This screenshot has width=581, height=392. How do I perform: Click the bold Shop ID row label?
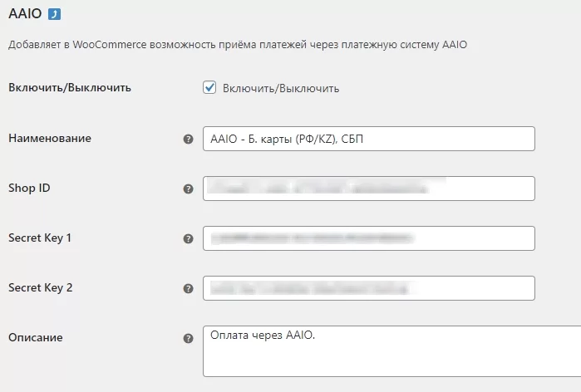pyautogui.click(x=29, y=188)
